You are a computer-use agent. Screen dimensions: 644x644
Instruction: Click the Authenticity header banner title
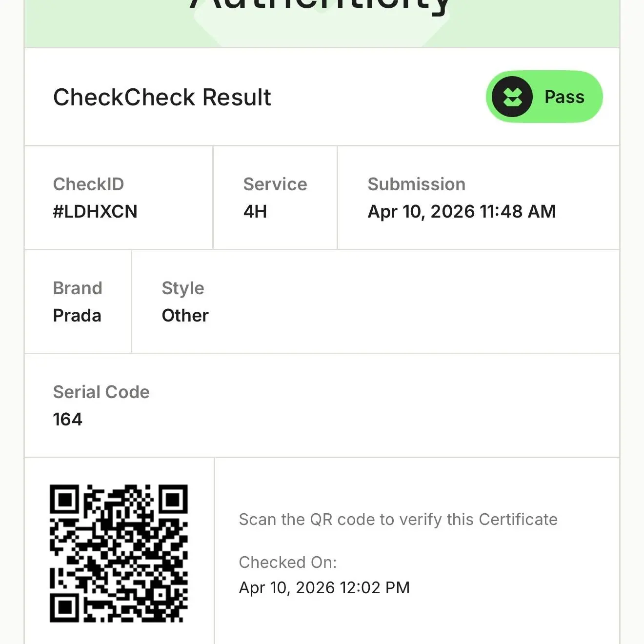[321, 7]
